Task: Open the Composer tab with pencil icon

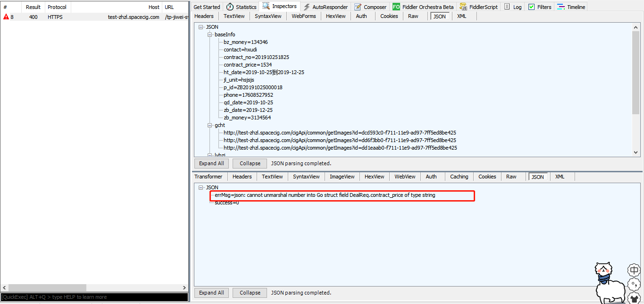Action: click(370, 7)
